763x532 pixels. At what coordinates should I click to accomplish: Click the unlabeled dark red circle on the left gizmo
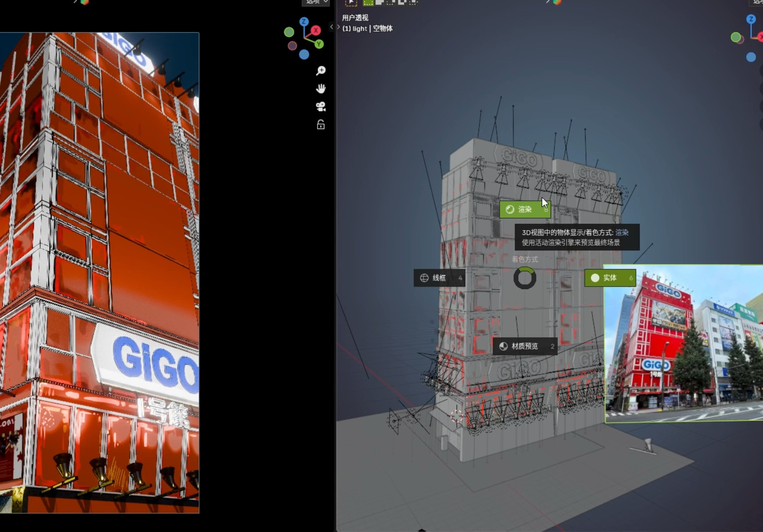[x=292, y=46]
